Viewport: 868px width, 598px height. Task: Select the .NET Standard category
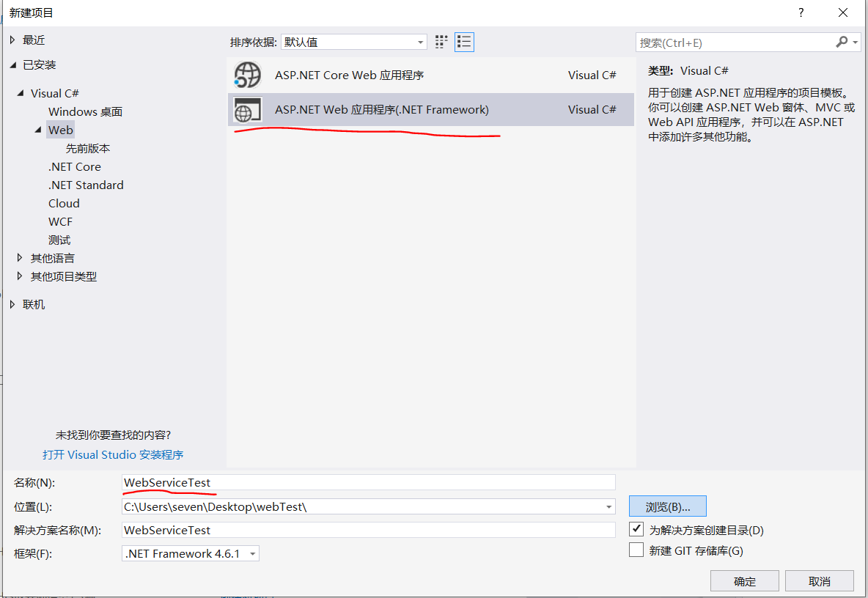coord(86,185)
